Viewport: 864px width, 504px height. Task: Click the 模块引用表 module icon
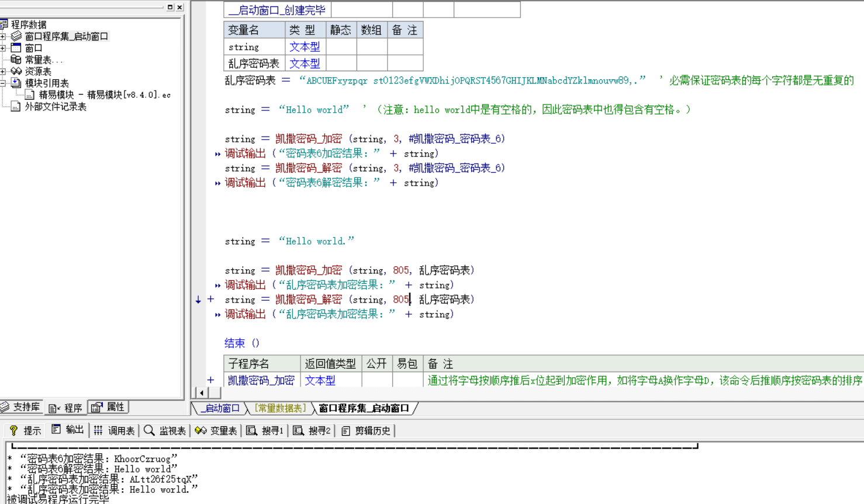(x=16, y=83)
